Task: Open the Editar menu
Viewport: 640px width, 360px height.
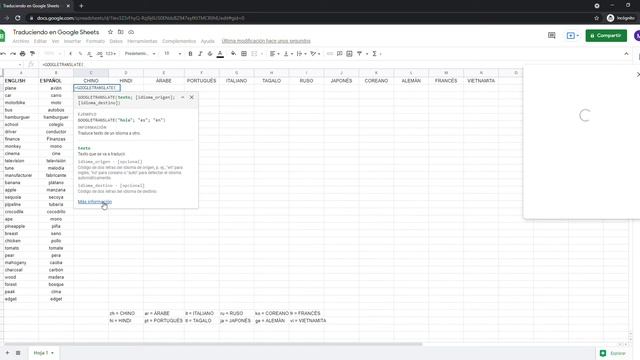Action: (40, 41)
